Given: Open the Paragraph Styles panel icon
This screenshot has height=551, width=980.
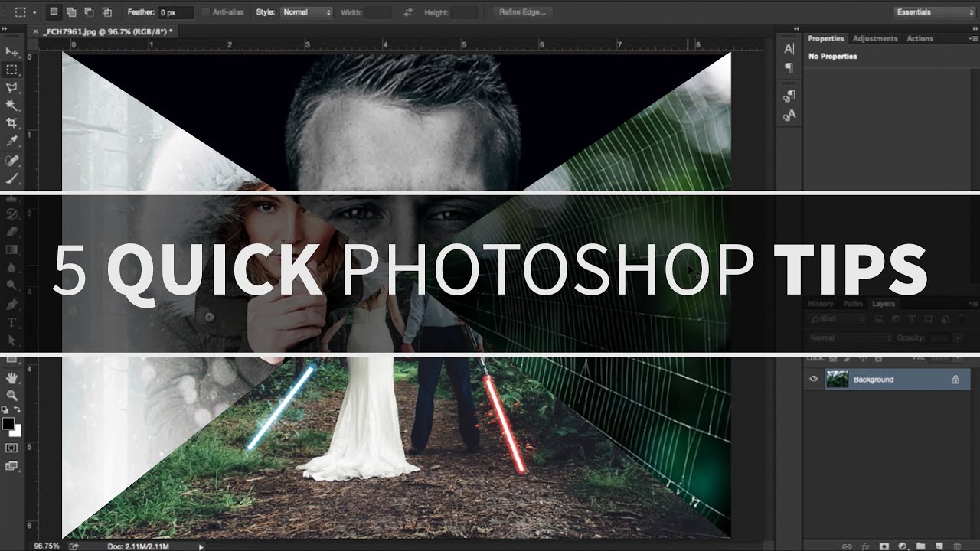Looking at the screenshot, I should click(x=789, y=96).
